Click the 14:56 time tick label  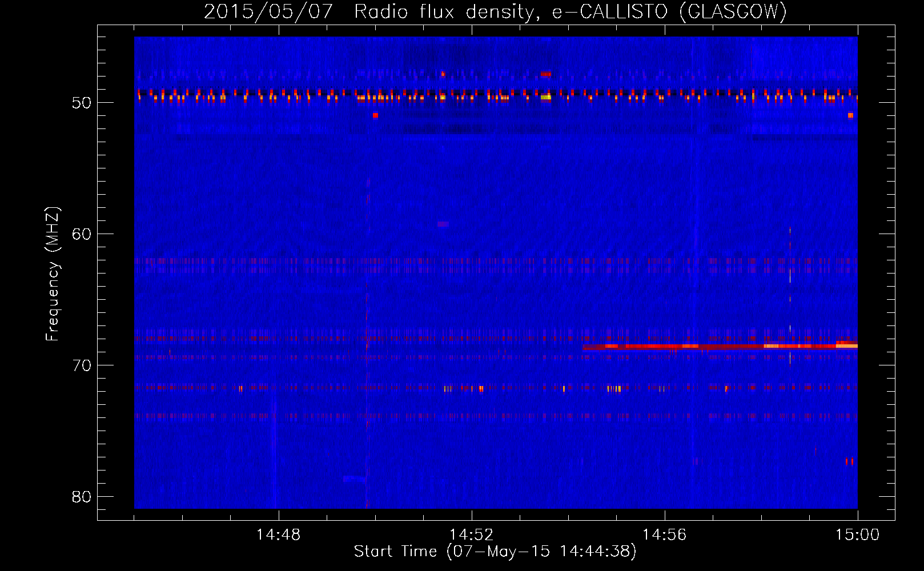(664, 535)
